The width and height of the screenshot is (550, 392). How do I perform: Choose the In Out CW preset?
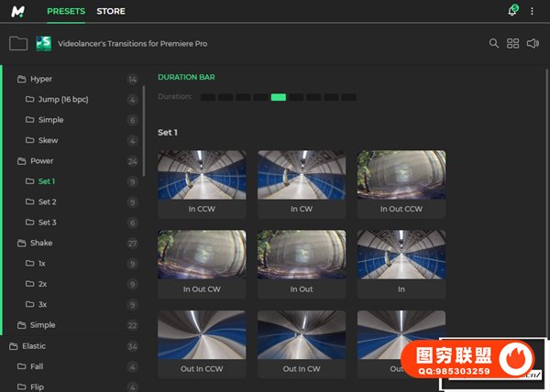click(202, 263)
